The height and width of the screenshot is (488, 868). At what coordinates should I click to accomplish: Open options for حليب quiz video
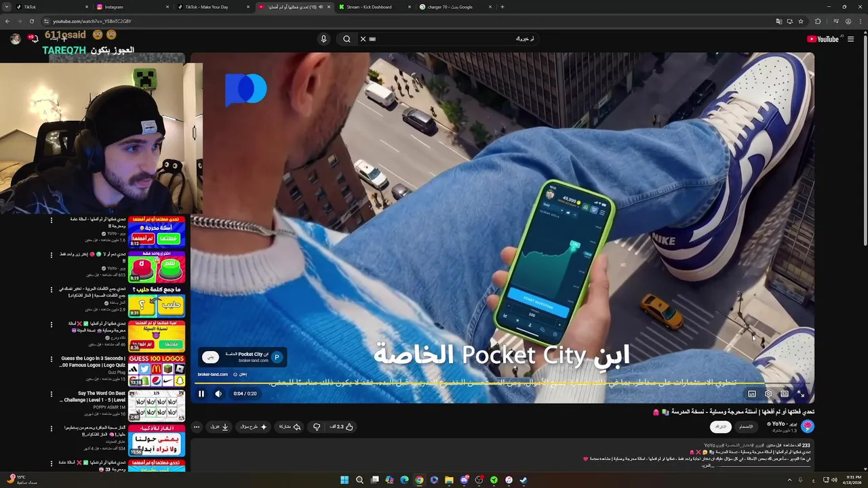pos(51,289)
